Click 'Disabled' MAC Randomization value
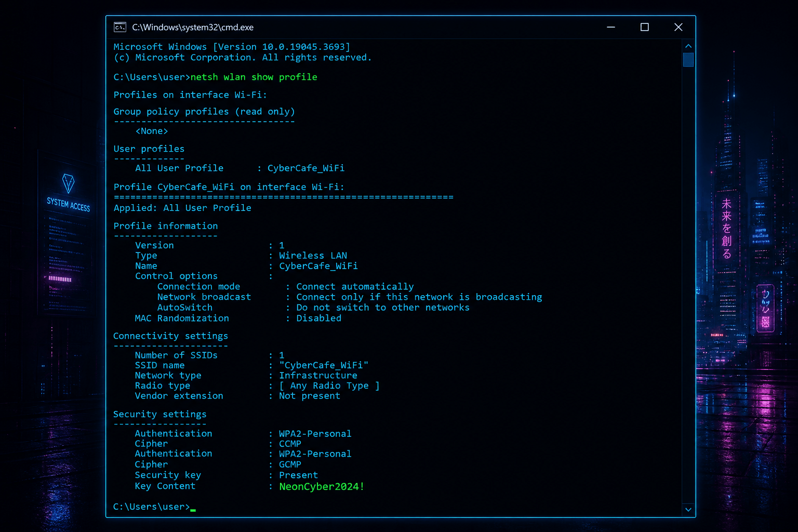Screen dimensions: 798x532 pos(319,318)
